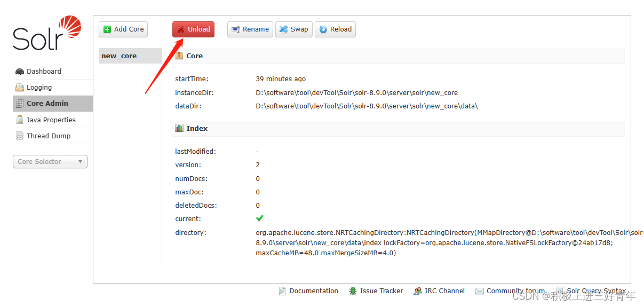Viewport: 644px width, 306px height.
Task: Open Java Properties
Action: 53,120
